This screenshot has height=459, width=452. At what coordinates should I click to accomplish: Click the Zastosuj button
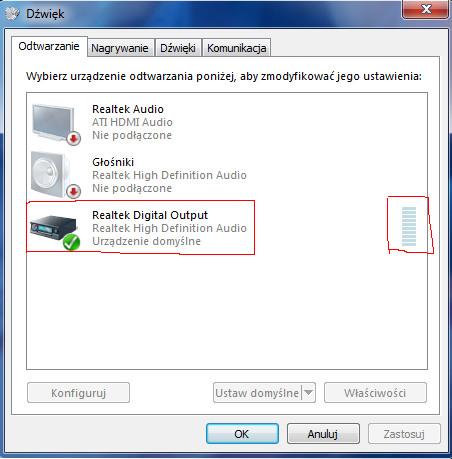point(404,434)
